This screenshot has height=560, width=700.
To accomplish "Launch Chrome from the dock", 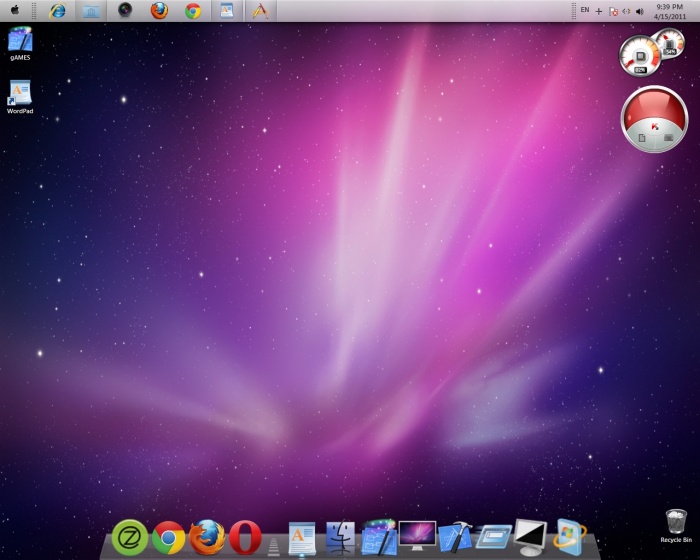I will [168, 538].
